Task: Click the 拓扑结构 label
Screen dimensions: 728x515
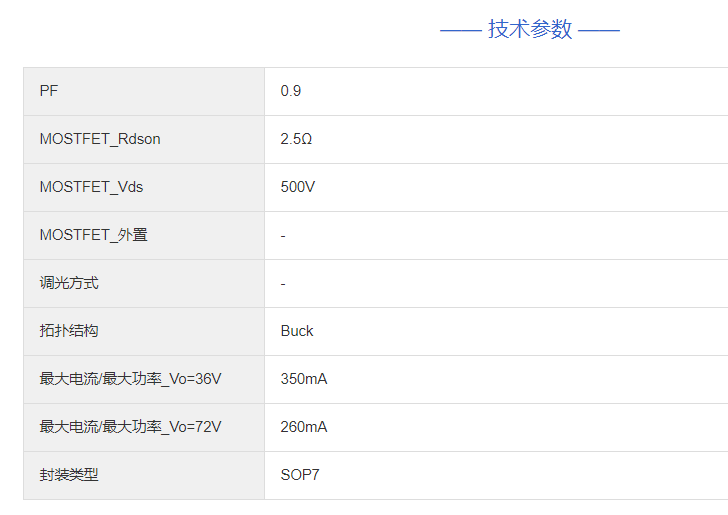Action: 69,331
